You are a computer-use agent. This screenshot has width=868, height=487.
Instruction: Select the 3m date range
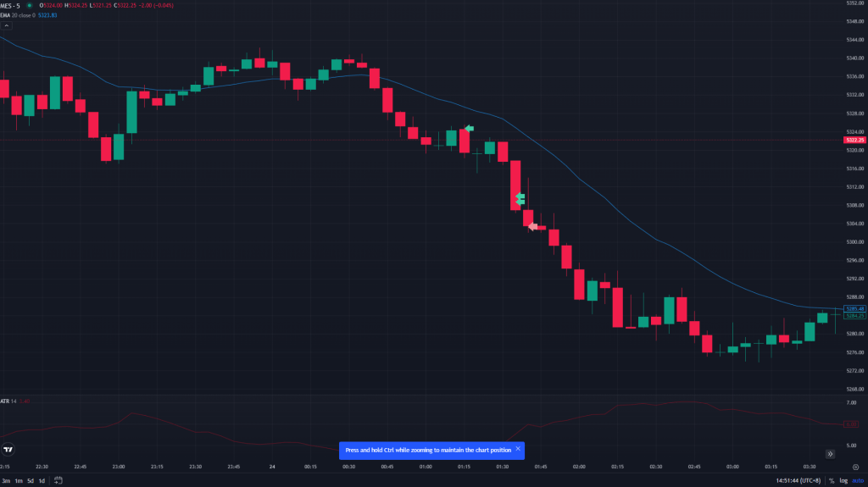(x=6, y=480)
